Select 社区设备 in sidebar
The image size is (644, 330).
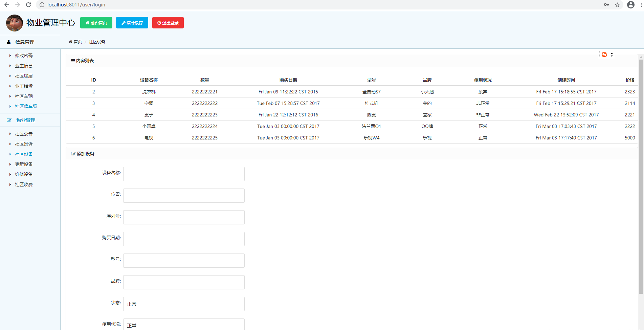click(x=24, y=154)
